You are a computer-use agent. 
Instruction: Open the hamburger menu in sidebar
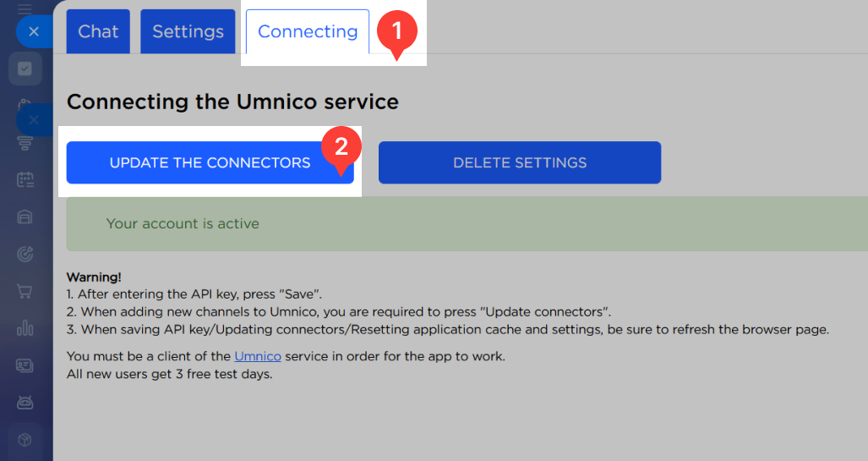[25, 8]
